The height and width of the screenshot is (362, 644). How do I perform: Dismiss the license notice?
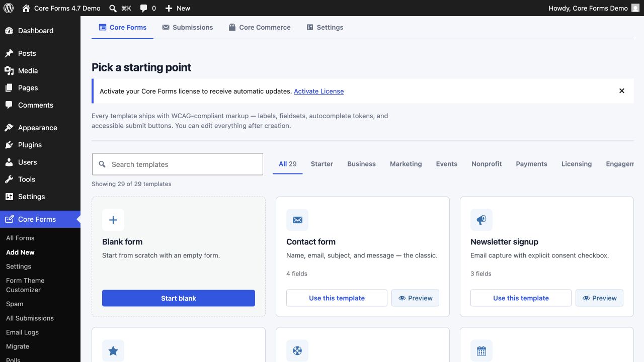[622, 91]
